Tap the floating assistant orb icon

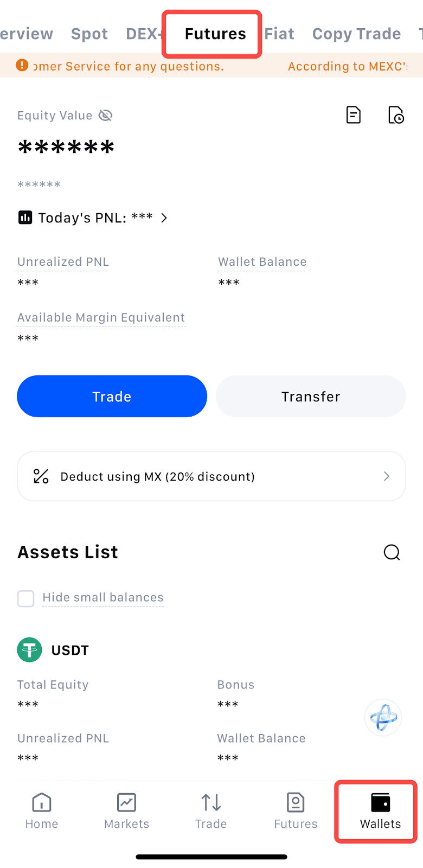click(383, 717)
